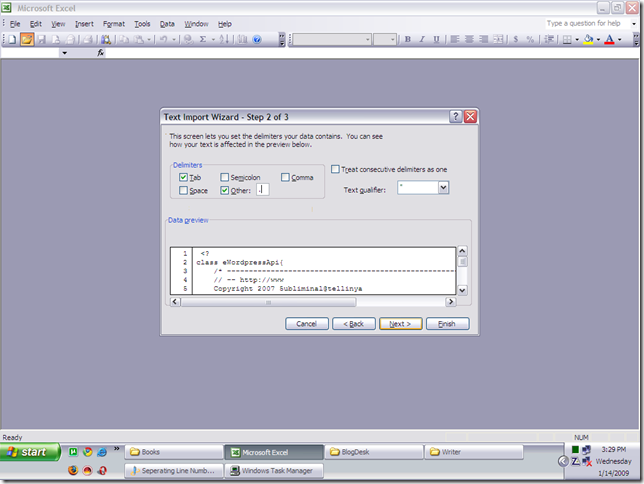Open the Font name dropdown

pyautogui.click(x=368, y=39)
